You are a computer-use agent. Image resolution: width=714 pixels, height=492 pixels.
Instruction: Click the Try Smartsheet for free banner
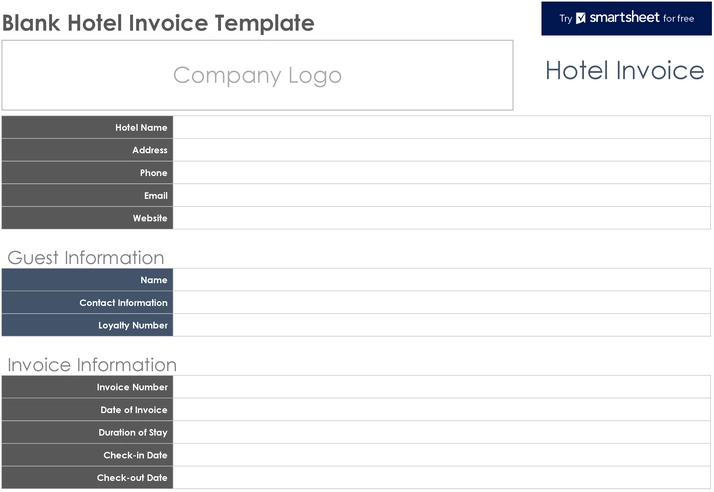626,18
